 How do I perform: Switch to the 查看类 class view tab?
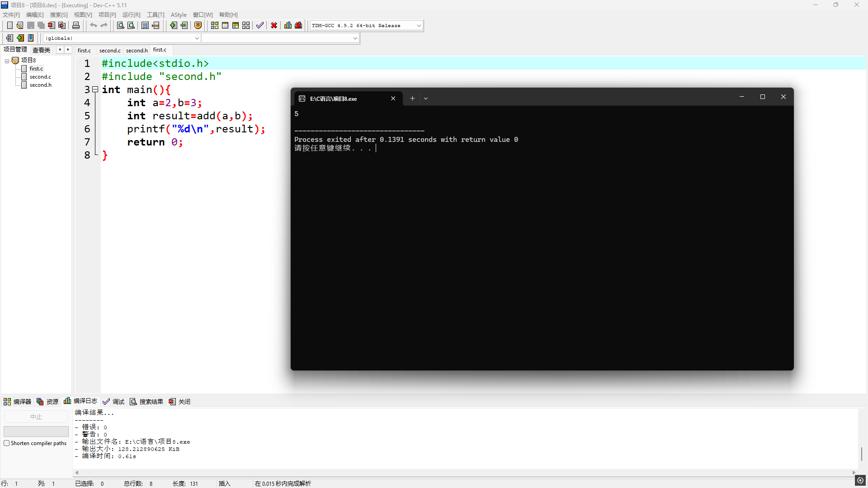point(41,50)
